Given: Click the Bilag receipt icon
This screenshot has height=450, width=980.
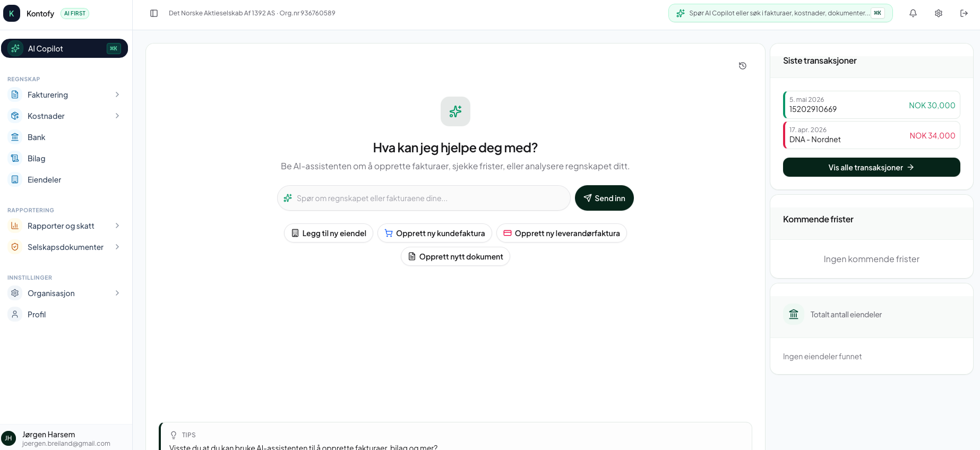Looking at the screenshot, I should pyautogui.click(x=15, y=158).
